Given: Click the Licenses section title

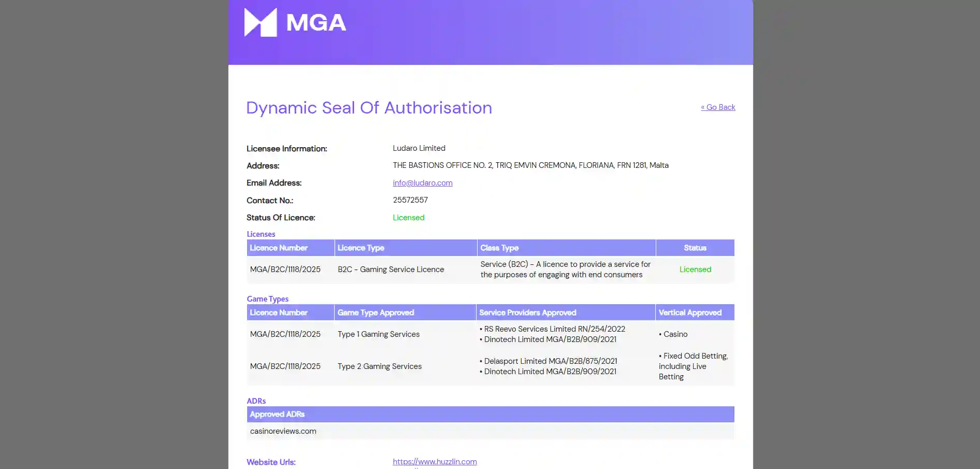Looking at the screenshot, I should 261,234.
